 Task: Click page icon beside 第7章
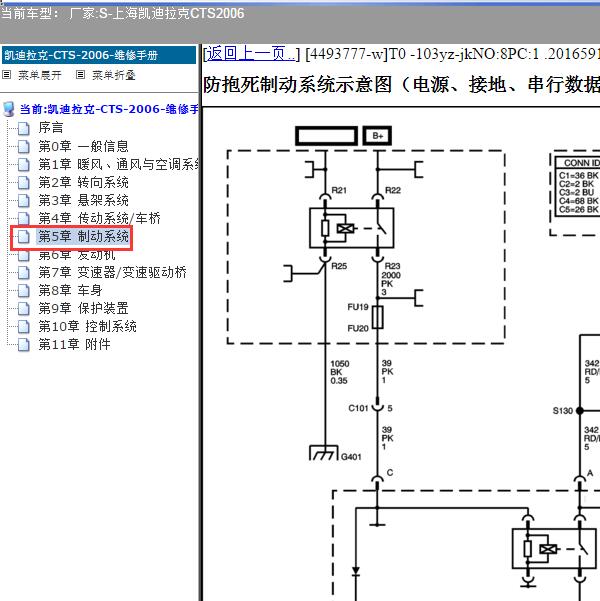[x=24, y=273]
